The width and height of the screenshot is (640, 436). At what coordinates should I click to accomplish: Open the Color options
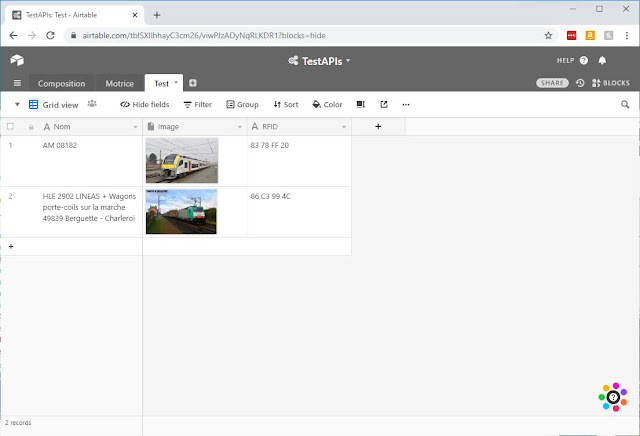[327, 105]
